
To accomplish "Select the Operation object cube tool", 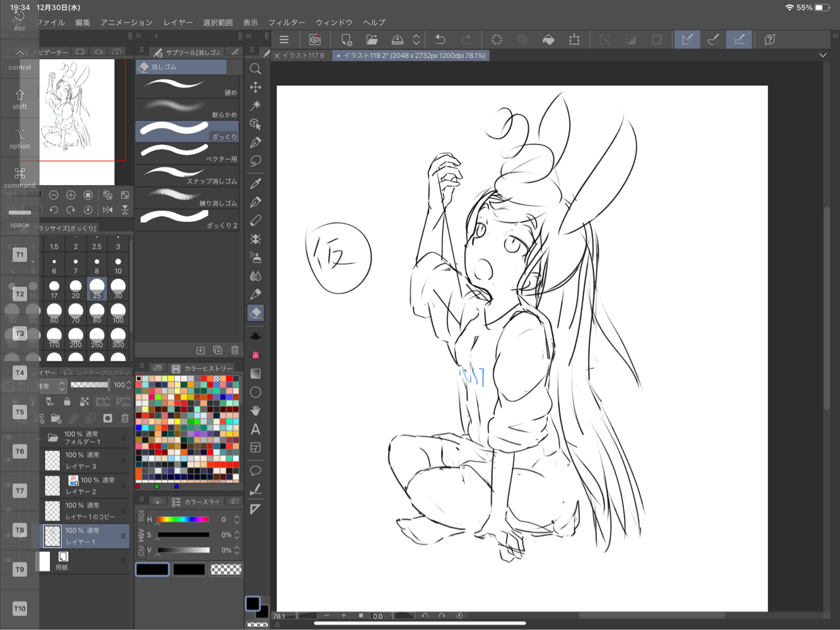I will pyautogui.click(x=256, y=123).
